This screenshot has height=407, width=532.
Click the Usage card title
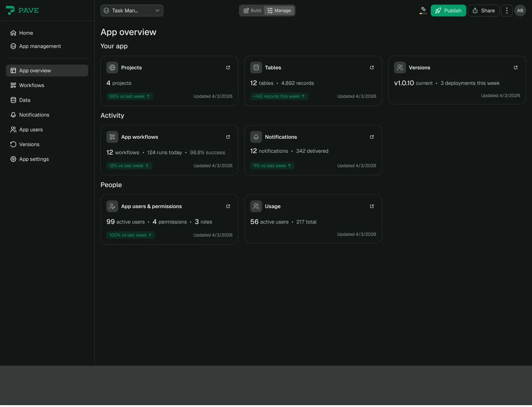pyautogui.click(x=273, y=206)
